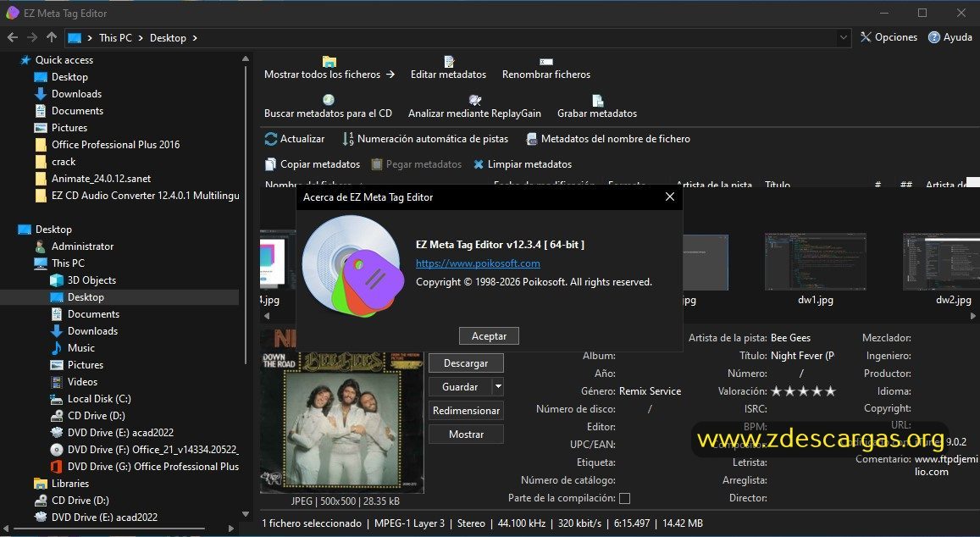Click Mostrar cover art button

(466, 435)
